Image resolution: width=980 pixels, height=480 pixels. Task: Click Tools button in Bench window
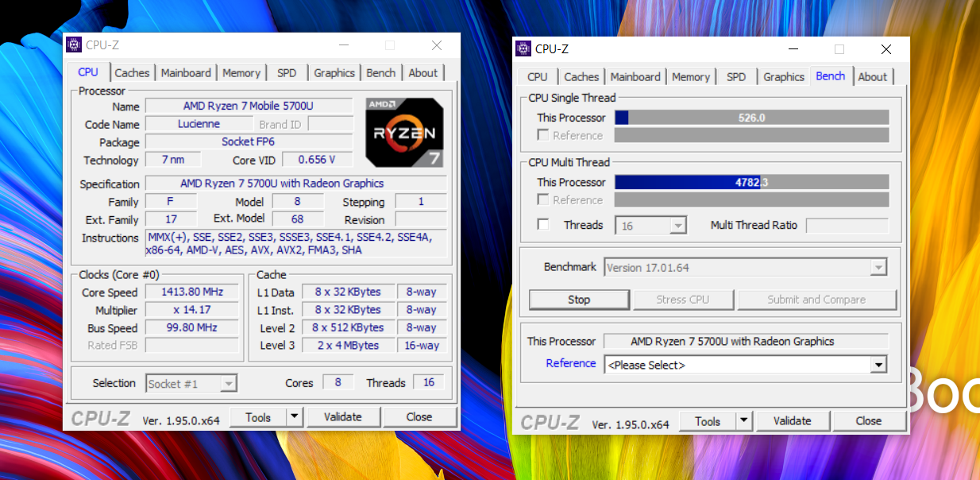click(708, 421)
